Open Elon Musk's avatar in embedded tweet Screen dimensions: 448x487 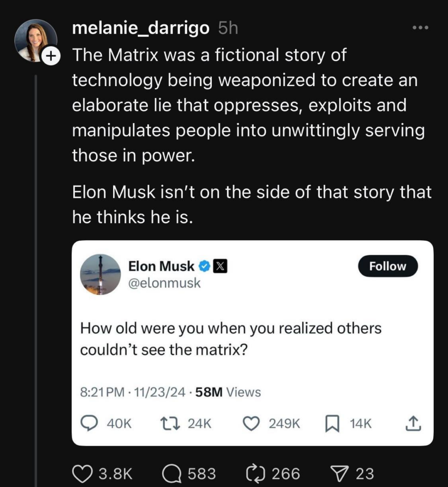click(100, 274)
